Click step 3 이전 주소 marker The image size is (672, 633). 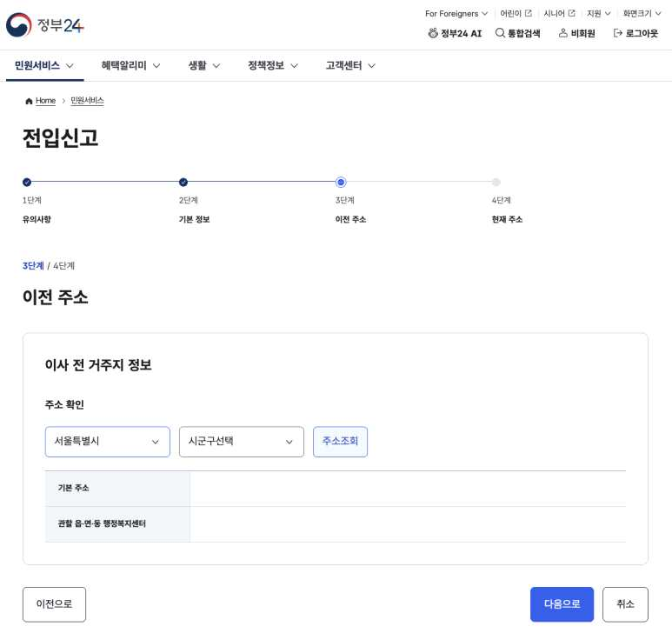(x=341, y=182)
